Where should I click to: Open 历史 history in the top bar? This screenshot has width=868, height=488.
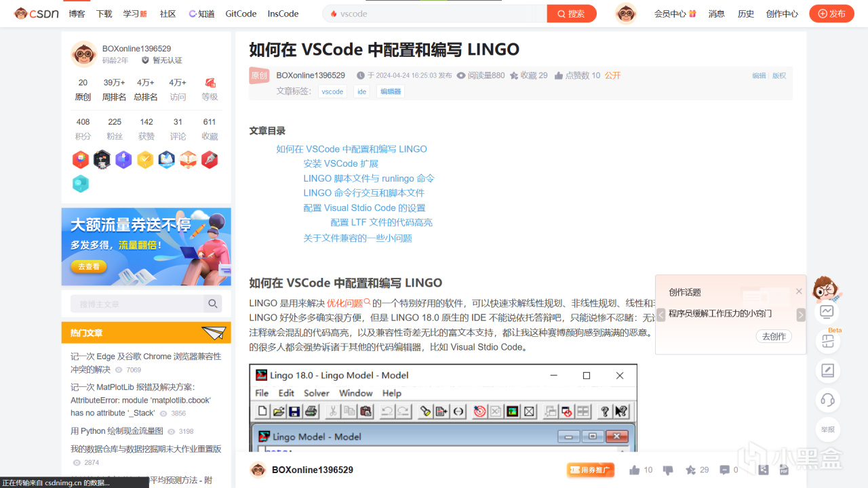click(746, 14)
